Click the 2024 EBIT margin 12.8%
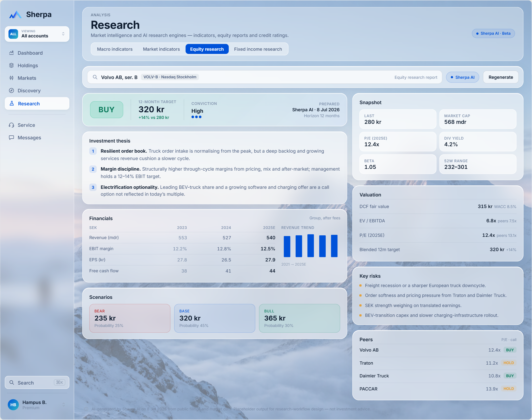Viewport: 532px width, 420px height. point(224,249)
